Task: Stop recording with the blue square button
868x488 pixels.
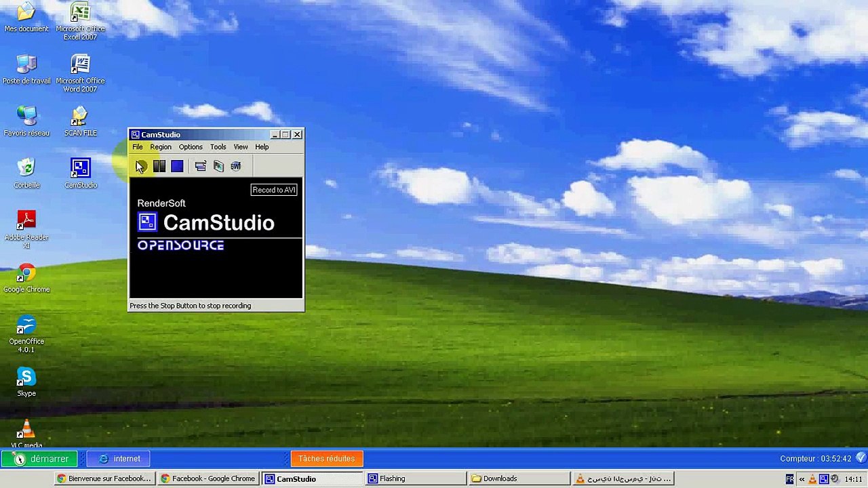Action: point(177,166)
